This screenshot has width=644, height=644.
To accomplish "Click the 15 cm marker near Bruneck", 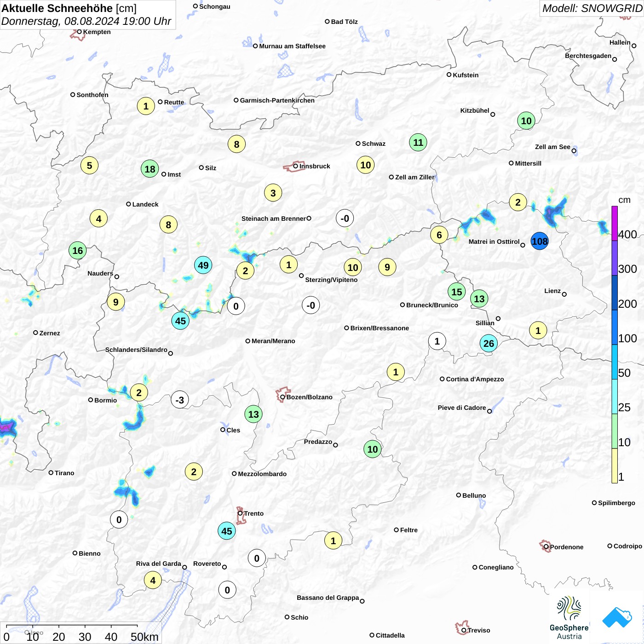I will click(457, 292).
